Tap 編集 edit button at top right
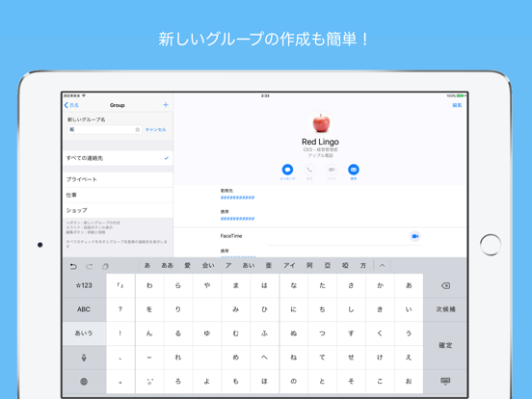 click(x=457, y=105)
